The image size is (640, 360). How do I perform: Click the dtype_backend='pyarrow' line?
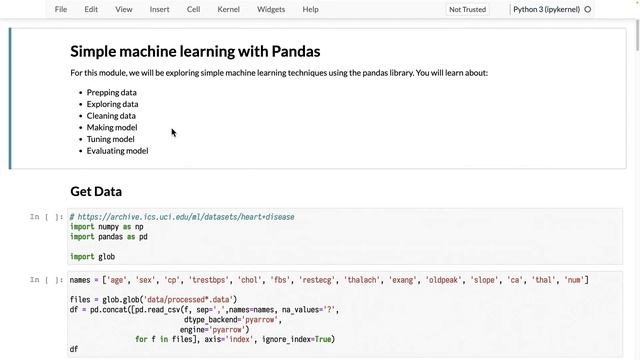(x=233, y=320)
